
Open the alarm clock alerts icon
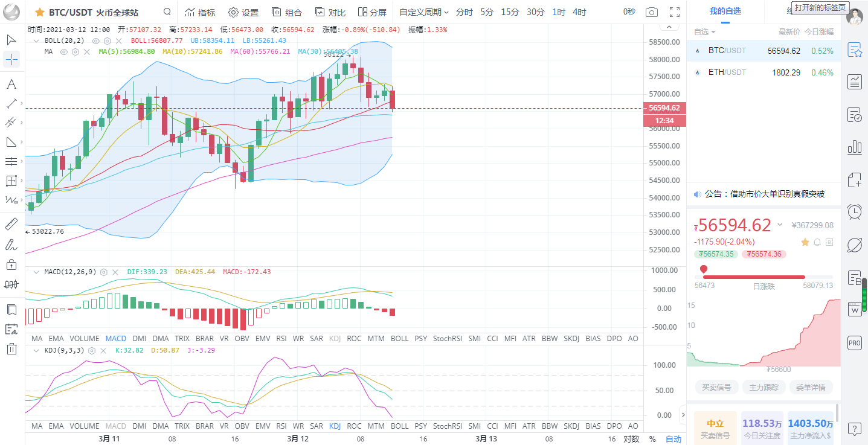[x=855, y=211]
